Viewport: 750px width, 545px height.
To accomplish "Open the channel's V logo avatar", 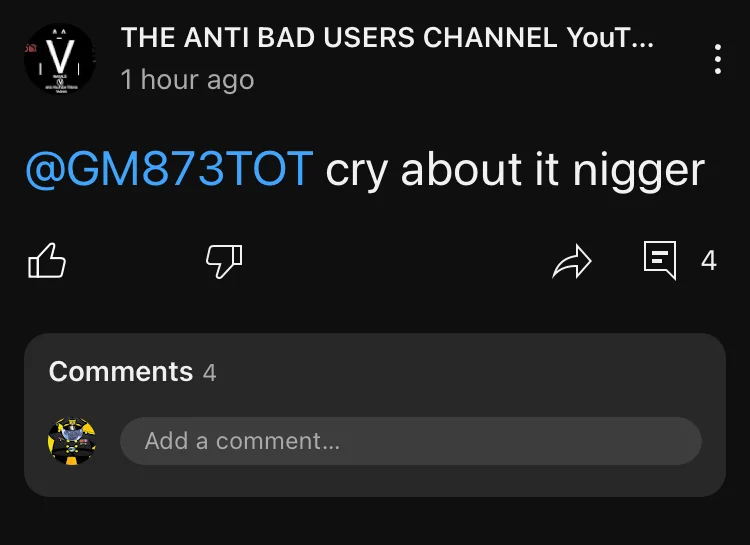I will tap(60, 58).
